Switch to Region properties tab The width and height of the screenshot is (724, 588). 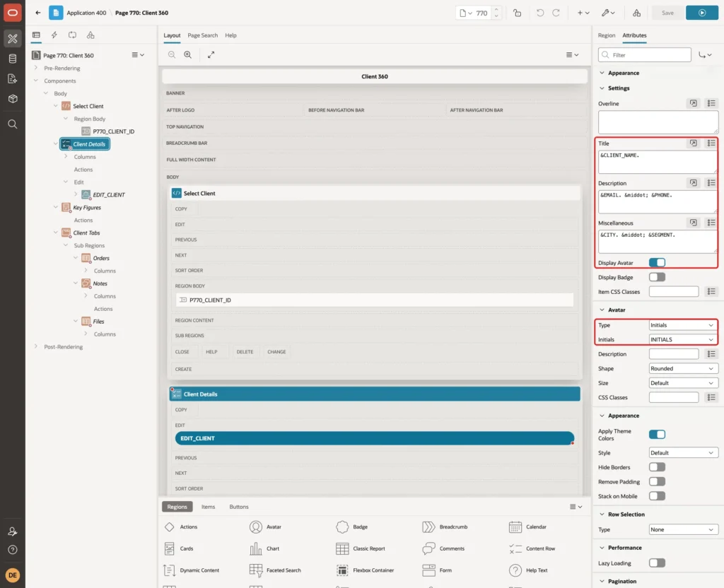coord(606,35)
